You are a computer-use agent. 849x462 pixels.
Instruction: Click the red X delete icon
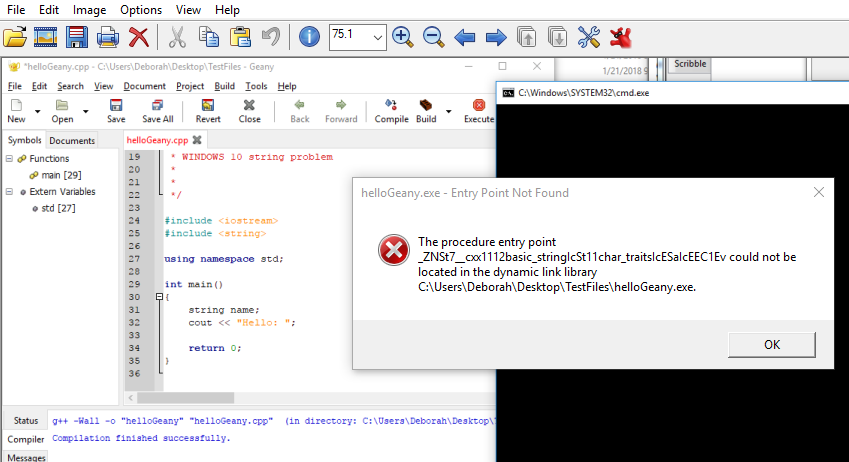point(139,37)
